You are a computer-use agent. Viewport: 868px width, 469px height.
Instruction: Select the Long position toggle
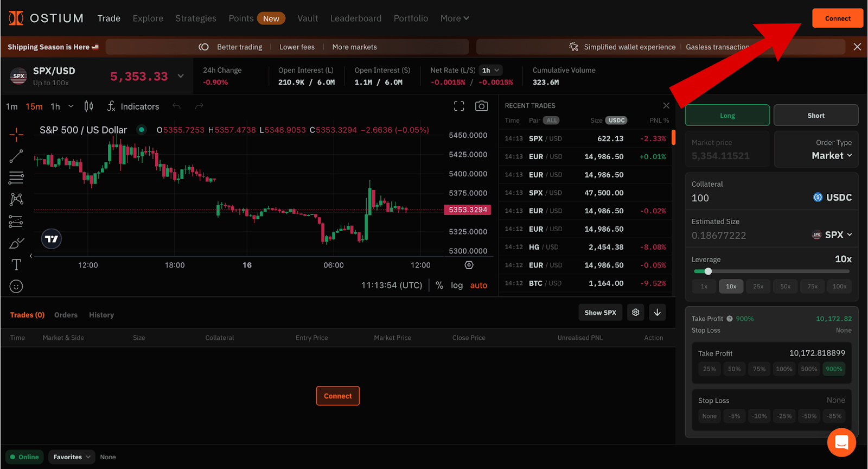coord(727,115)
